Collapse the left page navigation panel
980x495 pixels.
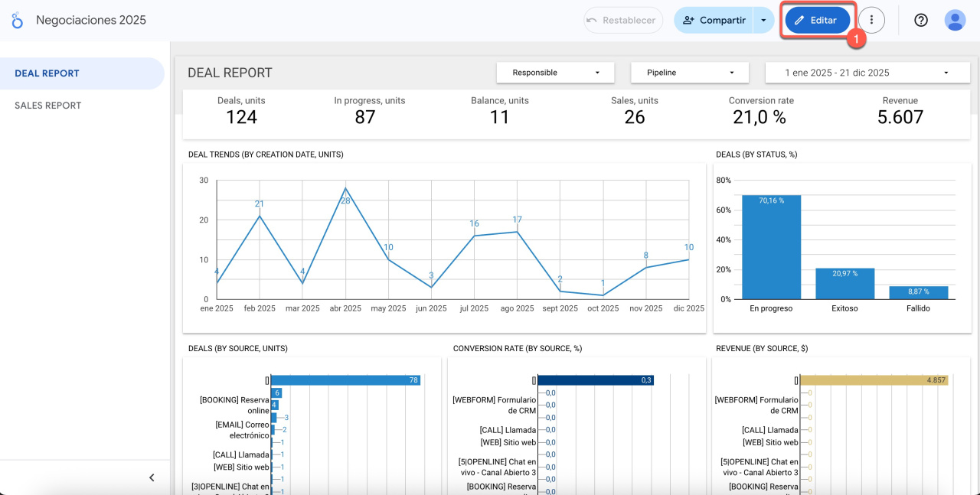[x=152, y=477]
